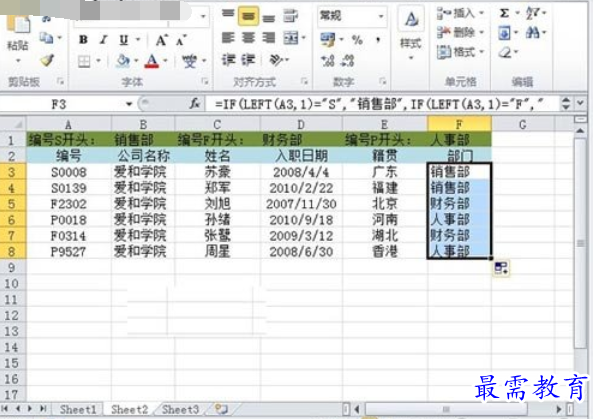596x419 pixels.
Task: Select the Format Painter brush
Action: coord(48,60)
